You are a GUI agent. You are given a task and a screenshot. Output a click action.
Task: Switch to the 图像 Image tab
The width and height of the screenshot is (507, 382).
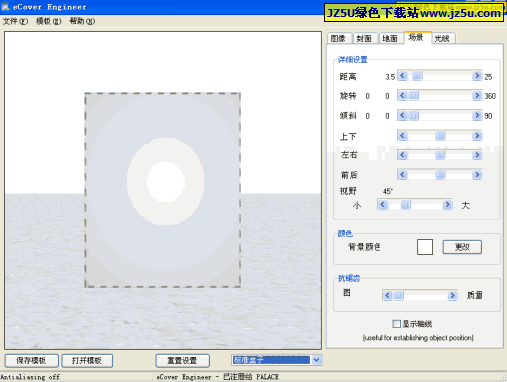[339, 39]
